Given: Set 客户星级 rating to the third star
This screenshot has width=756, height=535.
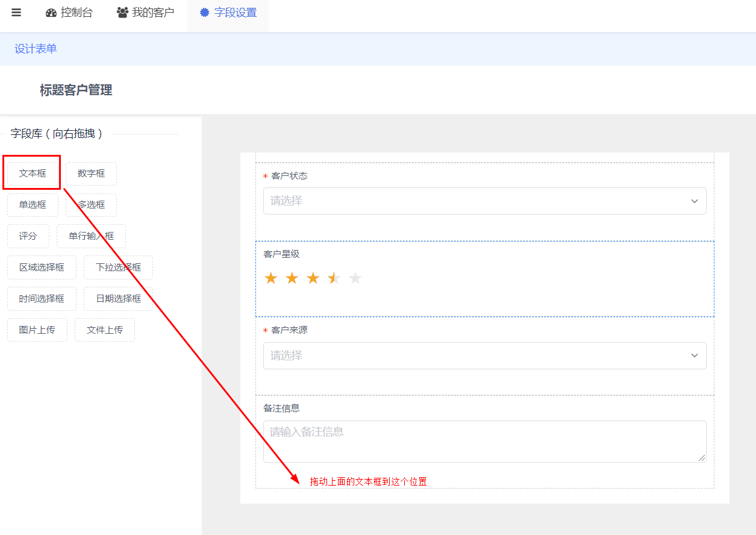Looking at the screenshot, I should click(x=313, y=278).
